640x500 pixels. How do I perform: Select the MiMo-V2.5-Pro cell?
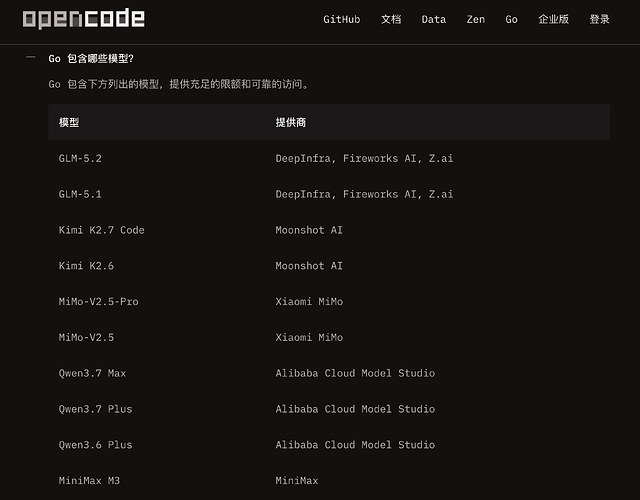pyautogui.click(x=98, y=302)
